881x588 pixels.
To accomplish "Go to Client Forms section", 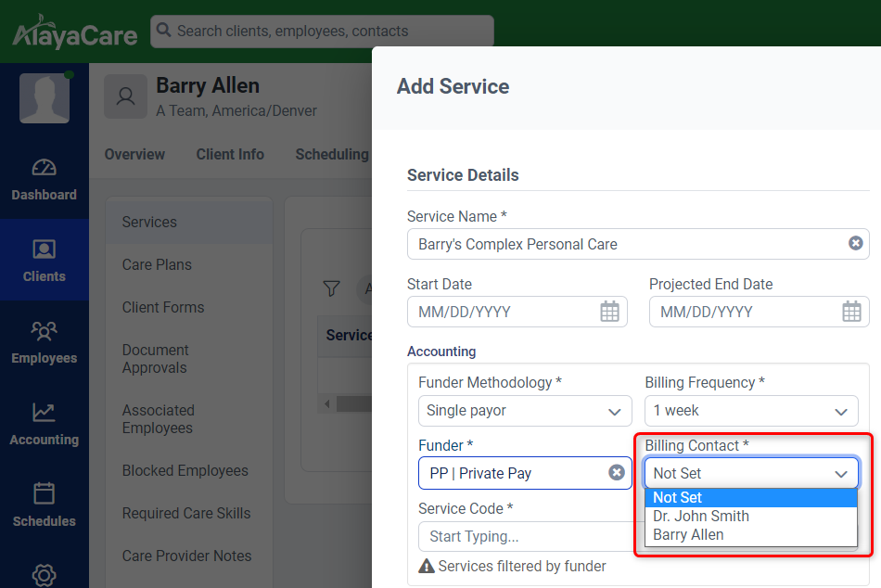I will tap(163, 308).
